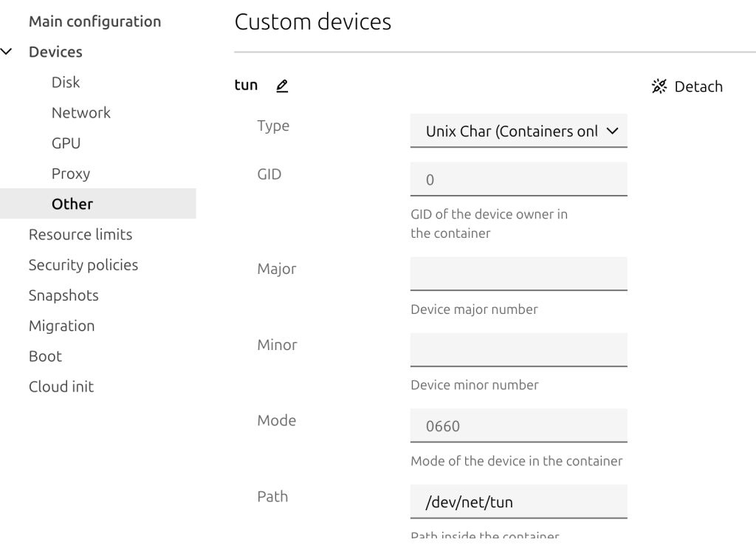
Task: Open Snapshots configuration
Action: tap(63, 295)
